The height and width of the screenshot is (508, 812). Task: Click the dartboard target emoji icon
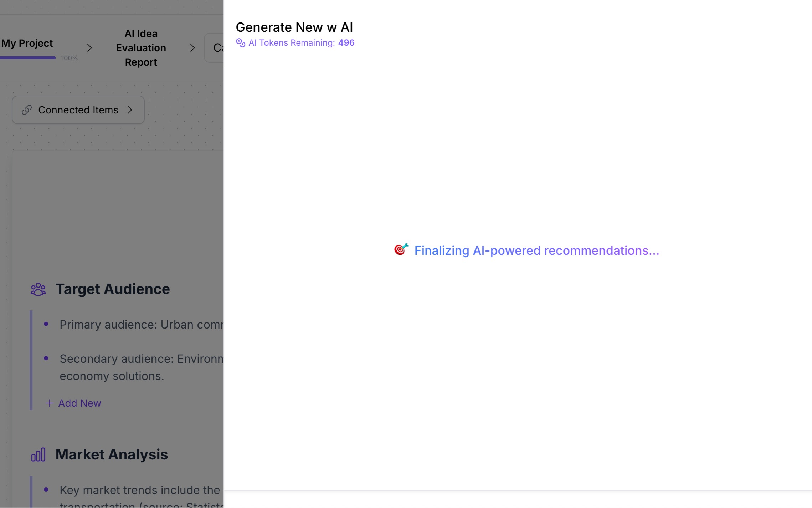click(x=401, y=249)
